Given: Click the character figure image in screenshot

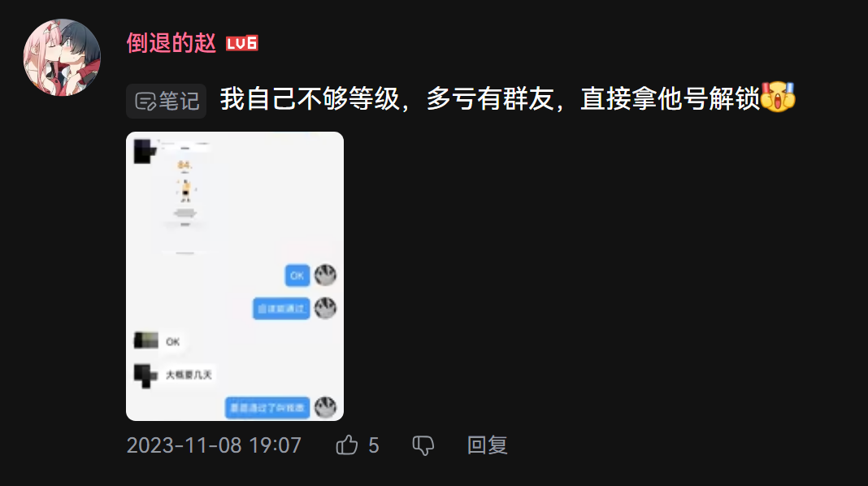Looking at the screenshot, I should click(186, 190).
